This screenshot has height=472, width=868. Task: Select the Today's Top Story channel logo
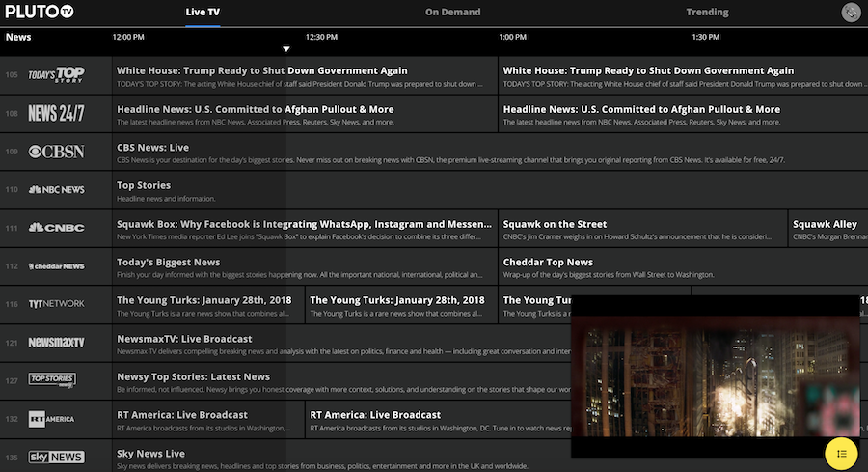point(56,75)
